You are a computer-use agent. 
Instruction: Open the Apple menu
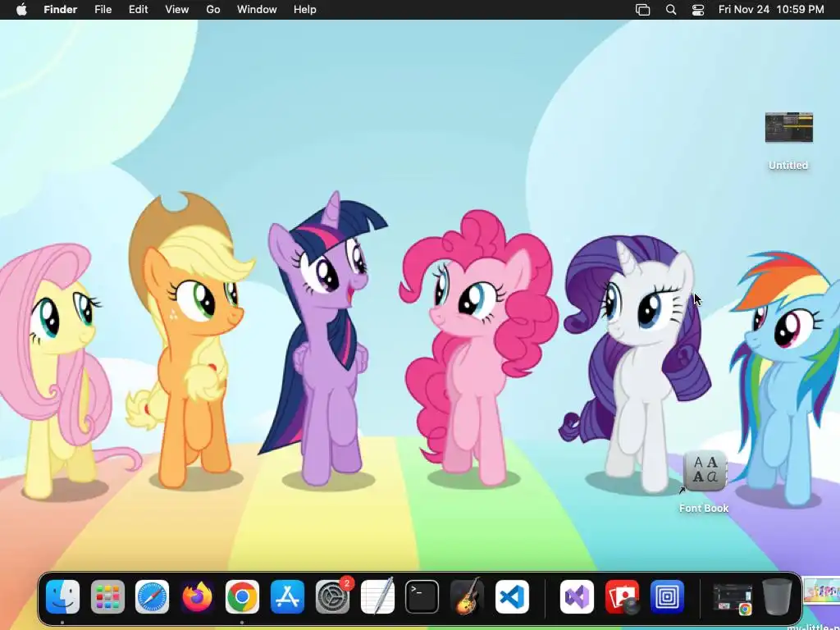pyautogui.click(x=21, y=10)
